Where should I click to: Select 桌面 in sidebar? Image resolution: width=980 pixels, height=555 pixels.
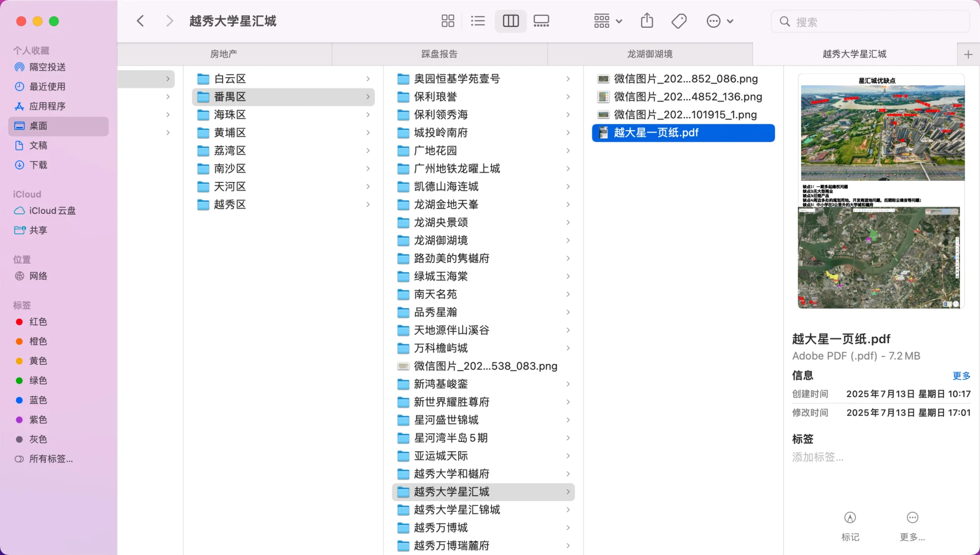[x=58, y=126]
